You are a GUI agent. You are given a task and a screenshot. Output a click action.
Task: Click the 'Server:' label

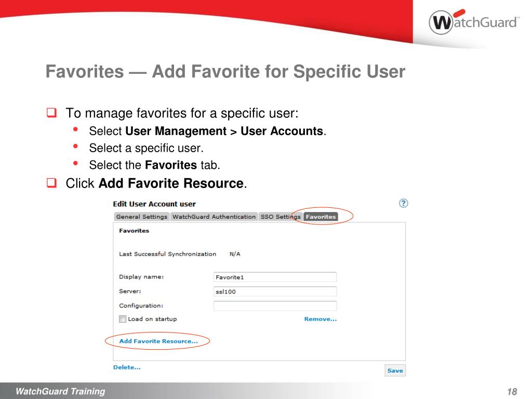tap(130, 291)
